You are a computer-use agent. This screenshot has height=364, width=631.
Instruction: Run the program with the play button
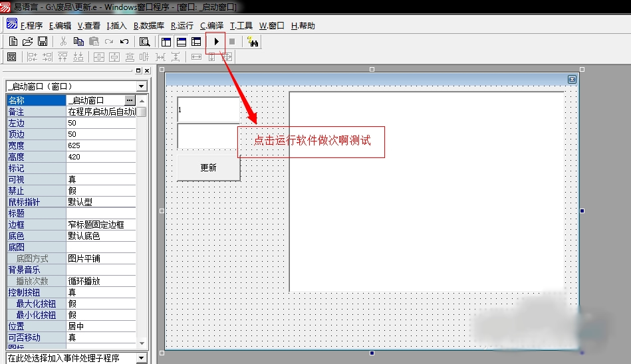(x=216, y=41)
